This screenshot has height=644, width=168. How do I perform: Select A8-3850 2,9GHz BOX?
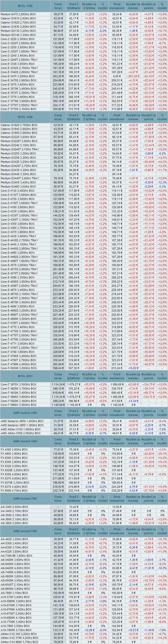pos(14,523)
